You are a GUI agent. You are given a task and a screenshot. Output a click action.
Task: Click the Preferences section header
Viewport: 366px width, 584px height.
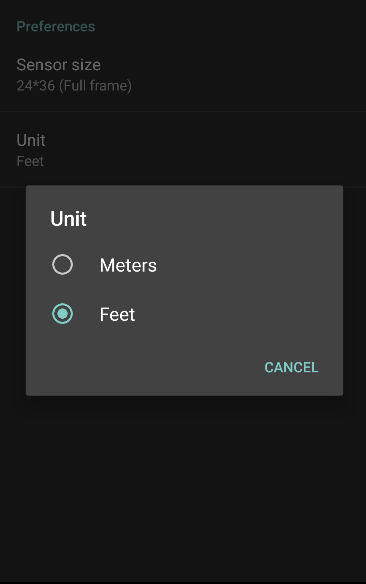(x=56, y=26)
